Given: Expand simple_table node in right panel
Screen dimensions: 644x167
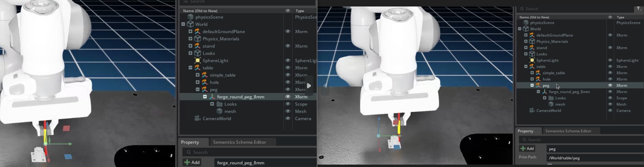Looking at the screenshot, I should [x=532, y=73].
